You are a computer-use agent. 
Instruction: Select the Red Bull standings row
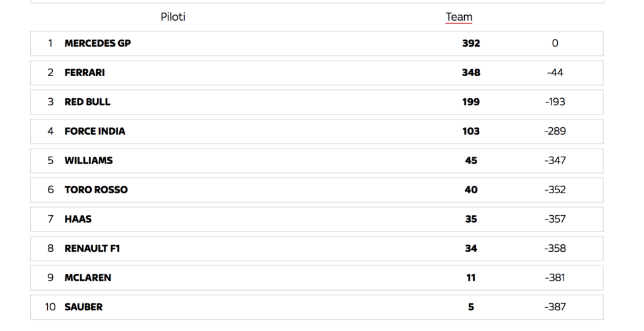coord(317,102)
